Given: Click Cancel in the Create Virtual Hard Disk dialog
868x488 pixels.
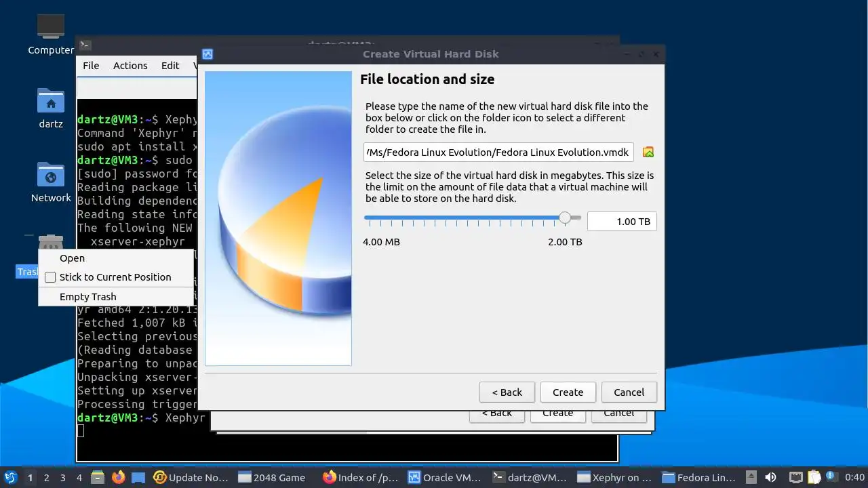Looking at the screenshot, I should [629, 392].
